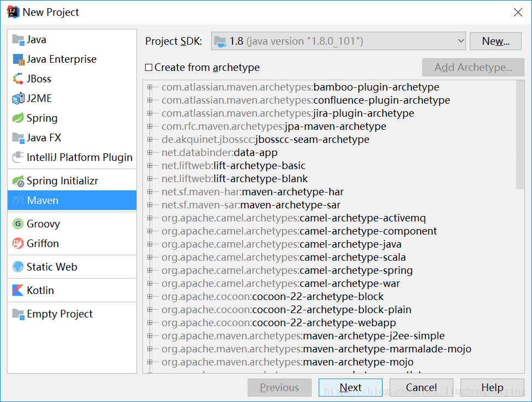Click the Java Enterprise icon
The height and width of the screenshot is (402, 532).
click(19, 59)
